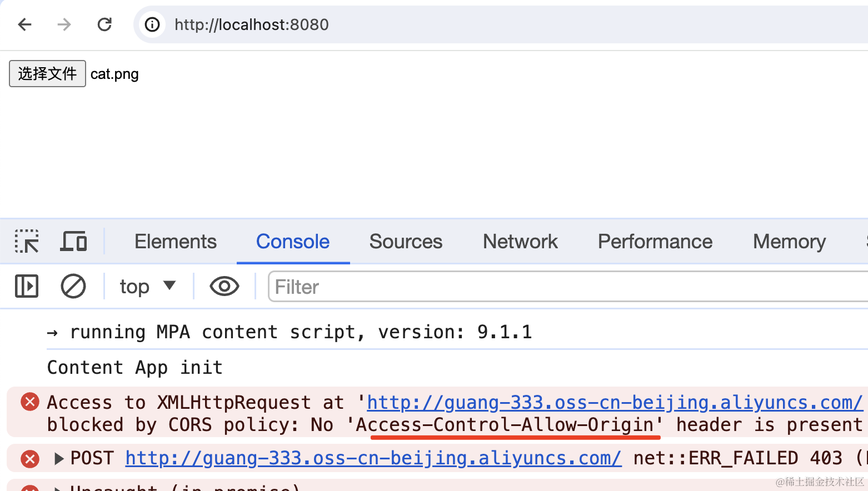The width and height of the screenshot is (868, 491).
Task: Reload the localhost page
Action: [x=104, y=24]
